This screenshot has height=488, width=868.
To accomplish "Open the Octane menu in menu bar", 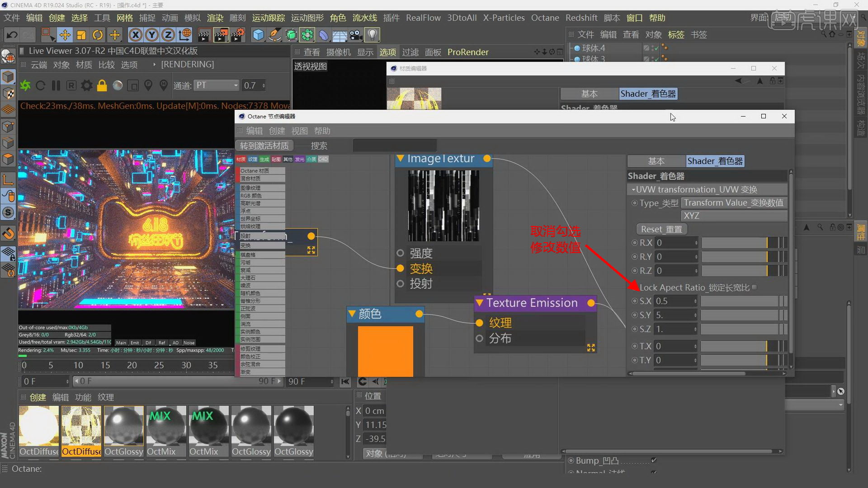I will coord(545,18).
